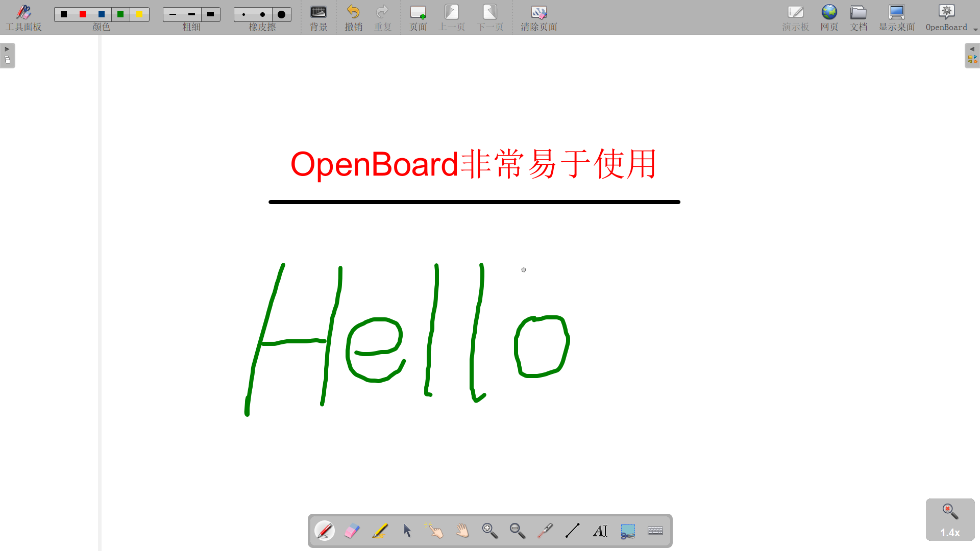This screenshot has width=980, height=551.
Task: Go to previous page 上一页
Action: pos(452,18)
